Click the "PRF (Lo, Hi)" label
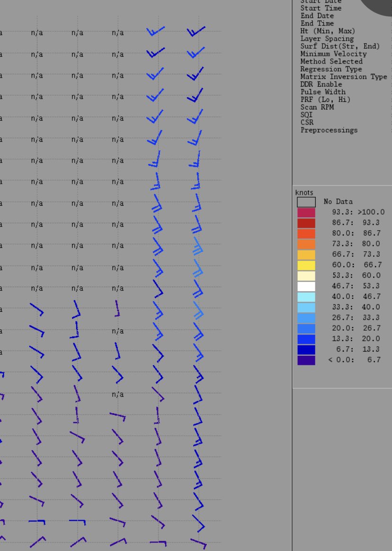392x551 pixels. (x=325, y=100)
